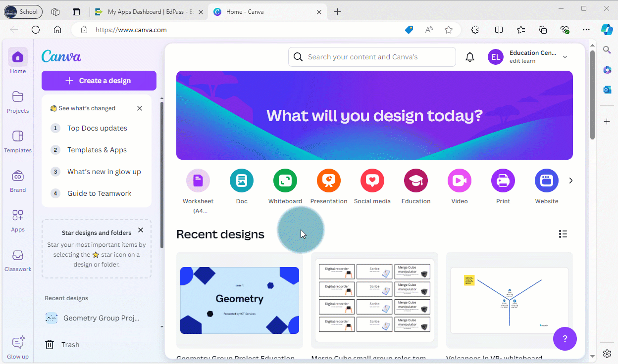Close the Home - Canva tab
This screenshot has width=618, height=364.
tap(319, 11)
